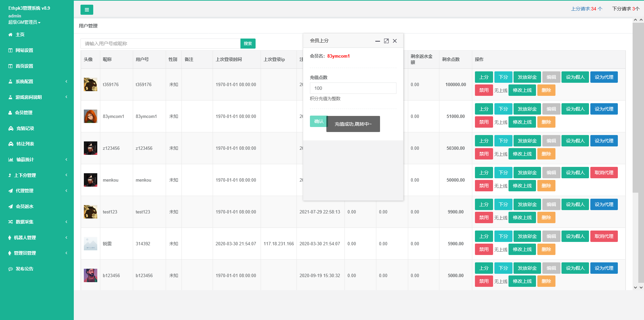Image resolution: width=644 pixels, height=320 pixels.
Task: Click the hamburger menu toggle button
Action: tap(87, 10)
